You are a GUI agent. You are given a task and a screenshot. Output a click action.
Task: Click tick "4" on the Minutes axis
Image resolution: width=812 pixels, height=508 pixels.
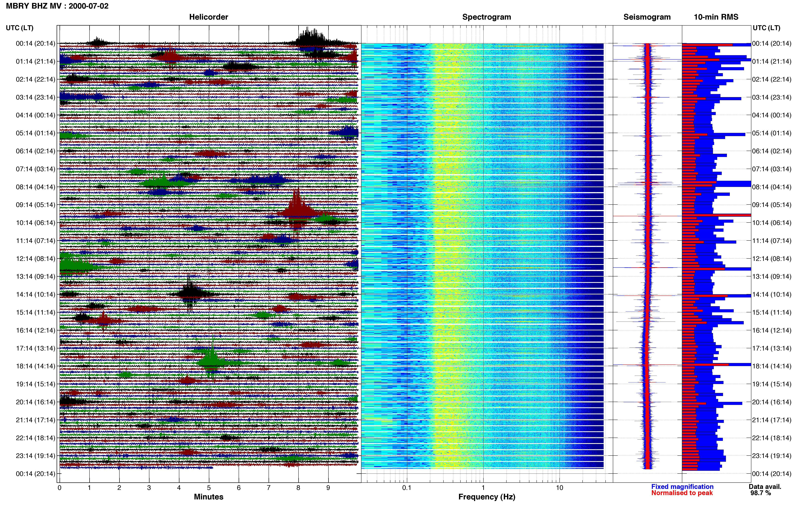tap(179, 488)
